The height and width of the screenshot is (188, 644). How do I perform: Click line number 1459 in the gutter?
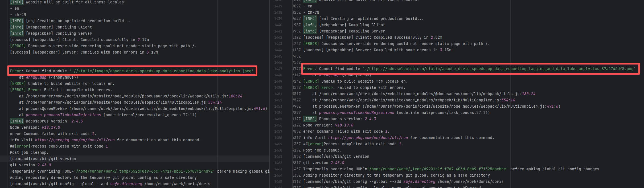click(278, 144)
